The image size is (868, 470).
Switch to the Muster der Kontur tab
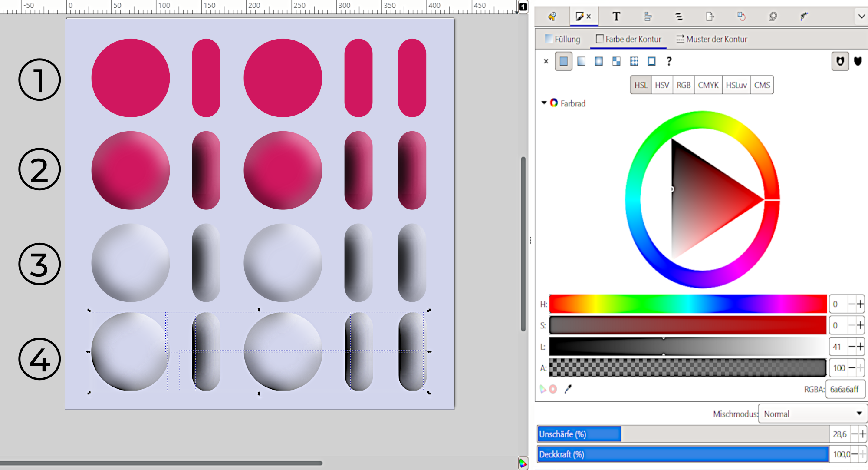[712, 39]
